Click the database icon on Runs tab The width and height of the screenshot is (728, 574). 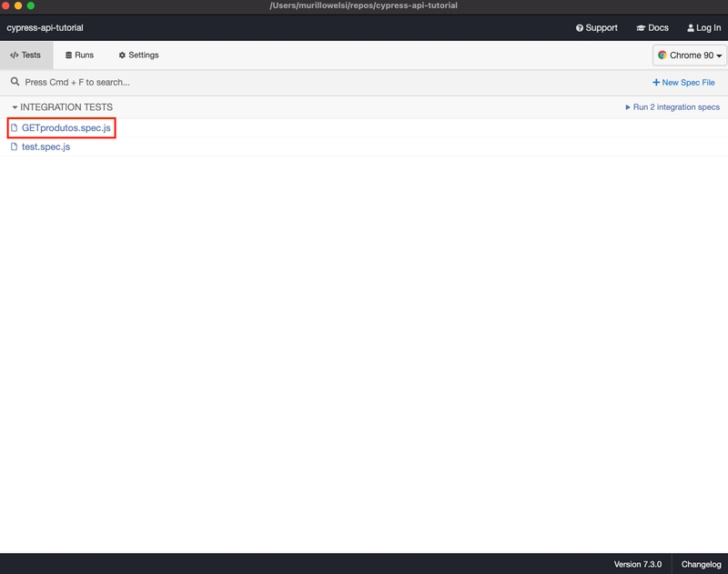click(69, 55)
